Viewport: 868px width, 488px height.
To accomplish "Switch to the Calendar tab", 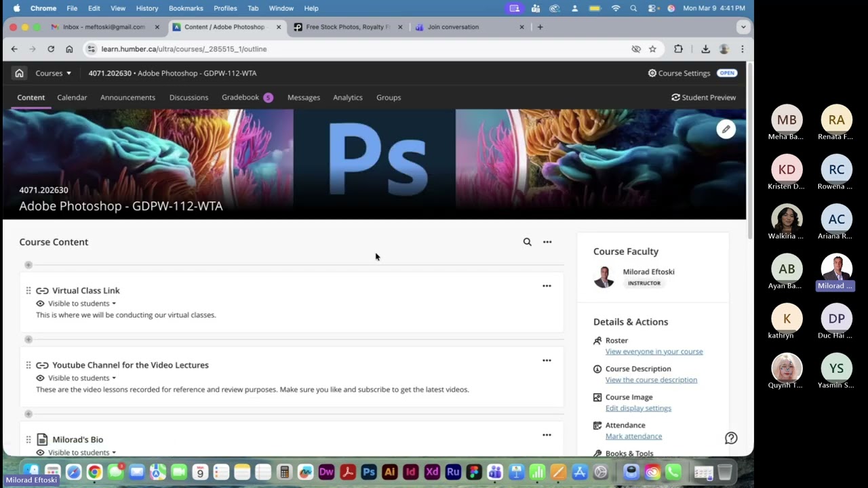I will 72,98.
